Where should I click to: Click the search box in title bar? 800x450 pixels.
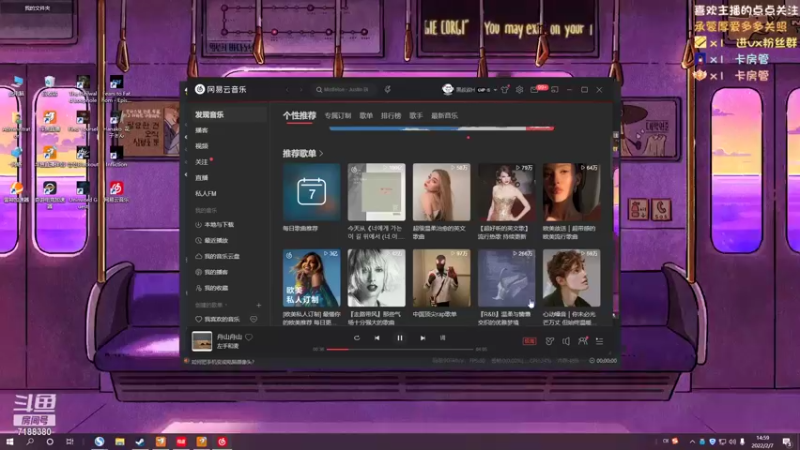pos(344,90)
